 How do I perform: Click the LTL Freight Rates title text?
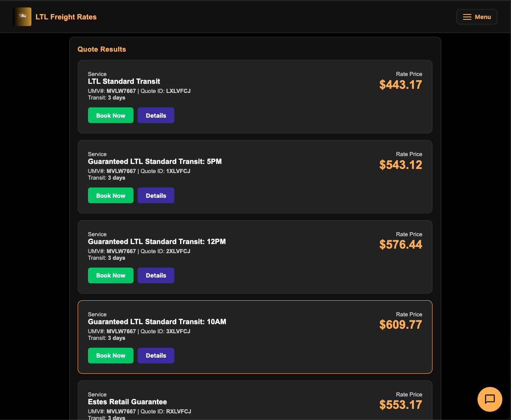coord(66,17)
